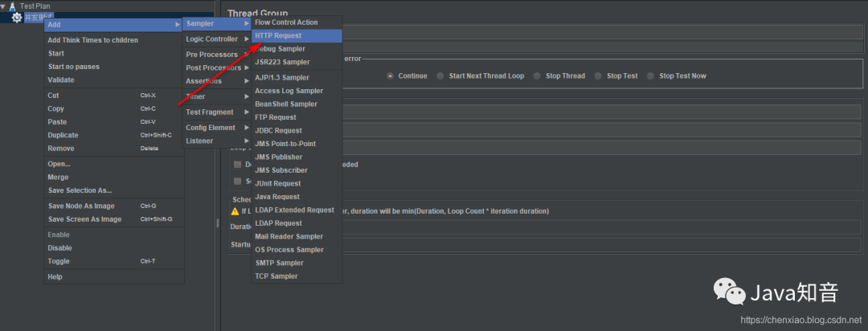
Task: Click Start in context menu
Action: point(114,53)
